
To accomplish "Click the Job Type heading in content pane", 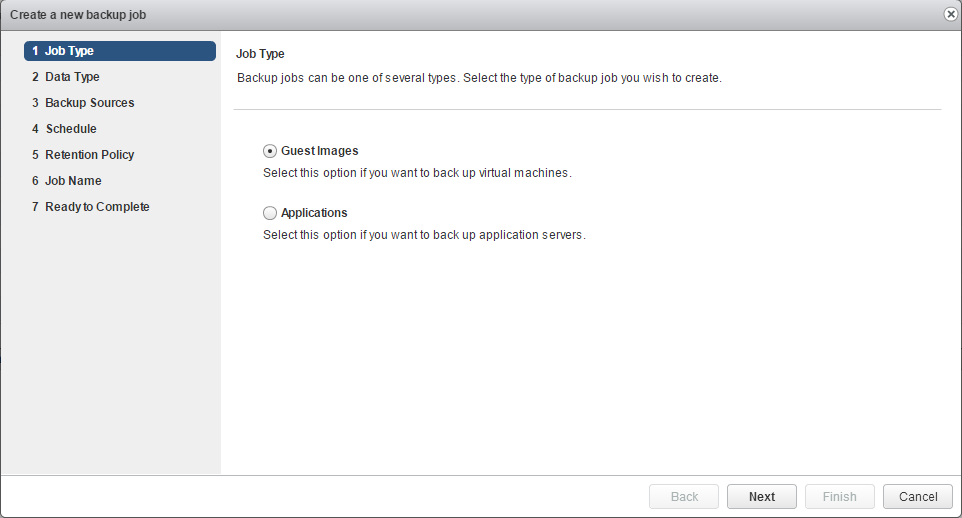I will (x=260, y=53).
